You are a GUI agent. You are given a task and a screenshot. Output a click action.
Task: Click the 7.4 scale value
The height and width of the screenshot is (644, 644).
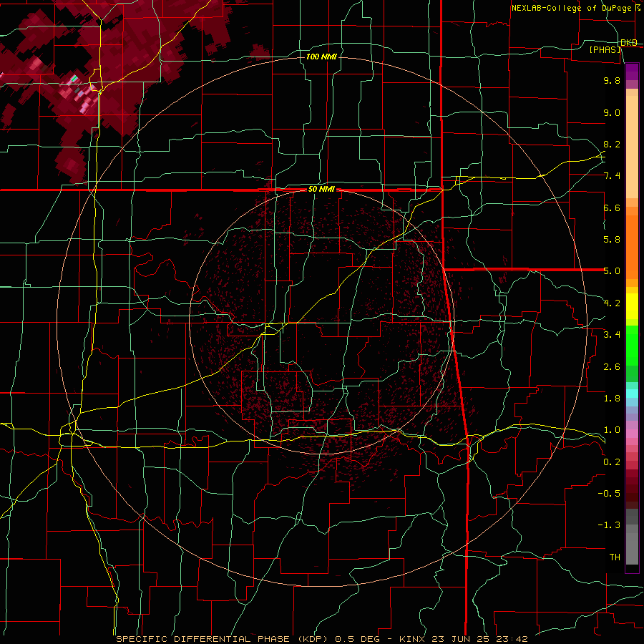612,176
